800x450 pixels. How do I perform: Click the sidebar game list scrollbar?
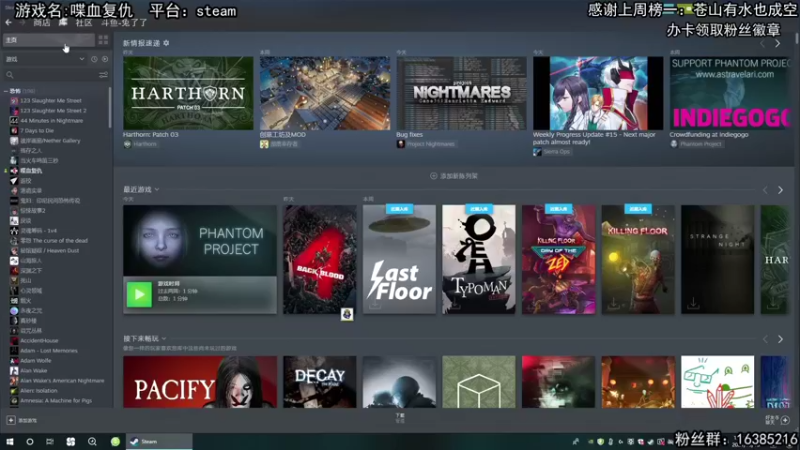110,107
